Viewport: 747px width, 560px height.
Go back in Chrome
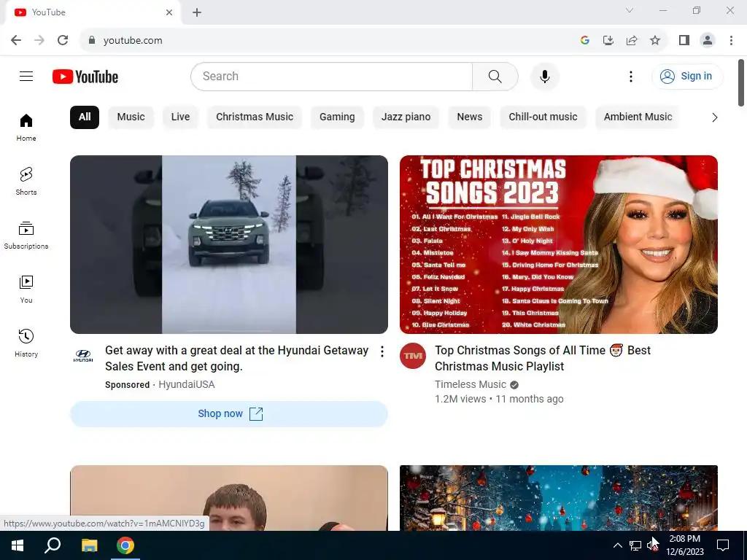click(x=16, y=40)
